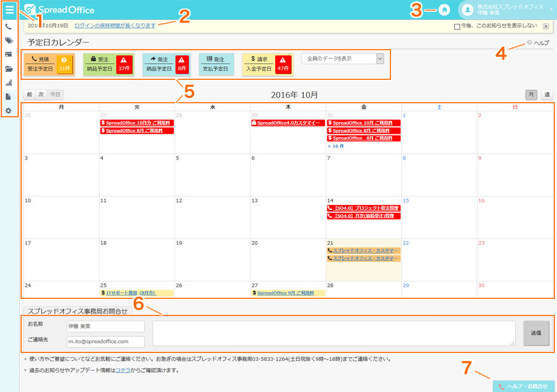Toggle the 見積 受注予定日 filter
The image size is (557, 392).
pyautogui.click(x=49, y=64)
